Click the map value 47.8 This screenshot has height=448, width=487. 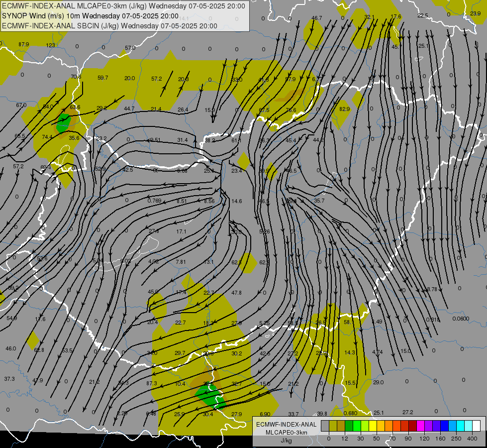236,293
